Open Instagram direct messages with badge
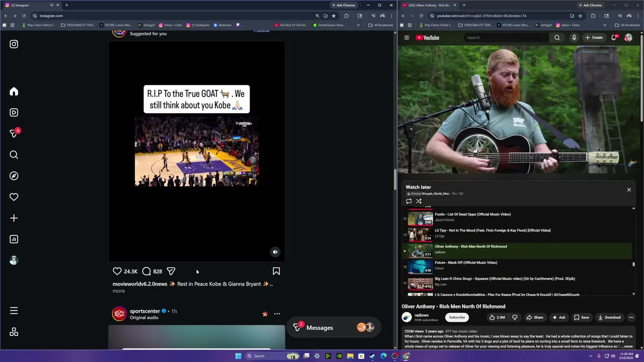 click(x=15, y=133)
